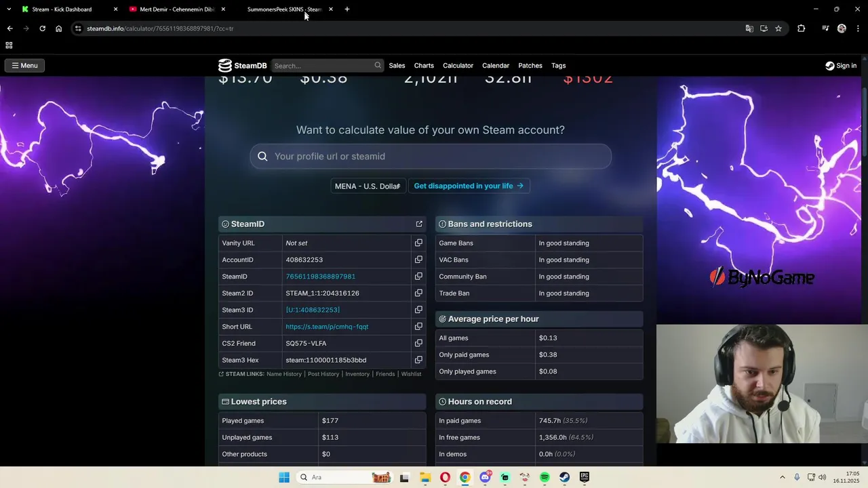Open Name History steam link
Viewport: 868px width, 488px height.
tap(284, 374)
